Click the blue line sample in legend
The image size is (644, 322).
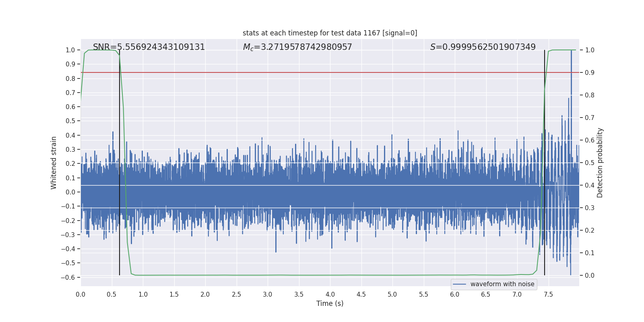(460, 284)
